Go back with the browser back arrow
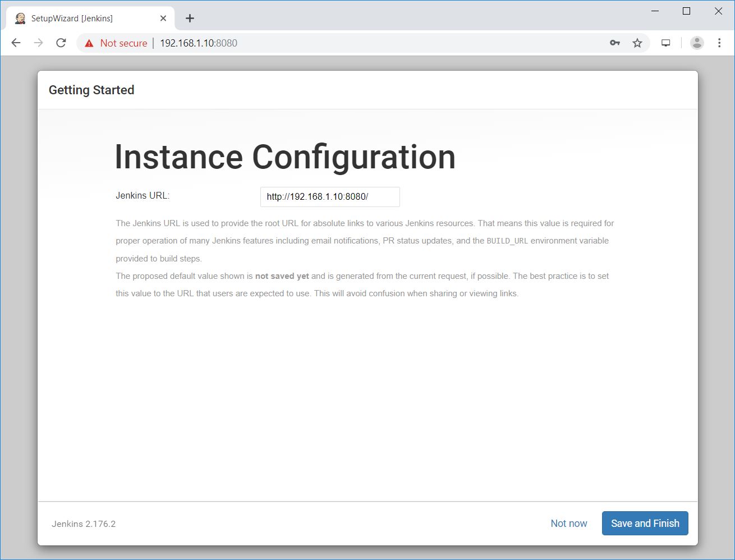The width and height of the screenshot is (735, 560). pyautogui.click(x=16, y=43)
